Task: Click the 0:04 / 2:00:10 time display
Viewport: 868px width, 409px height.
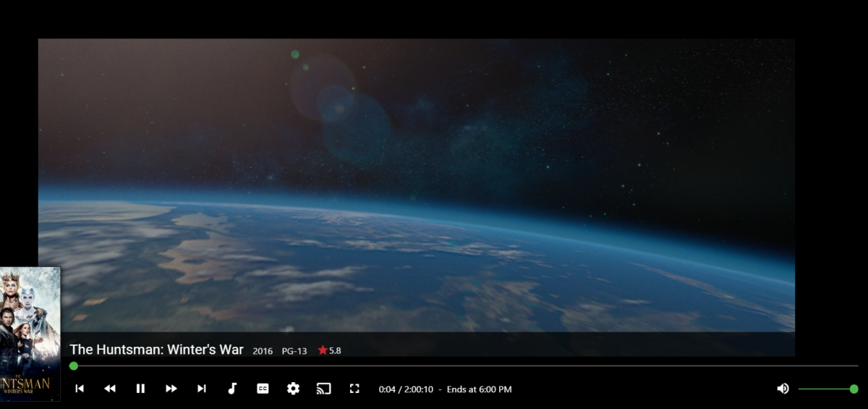Action: 406,389
